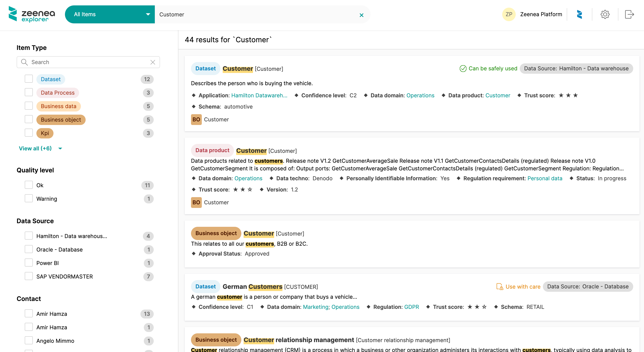Click the Data product tag
The width and height of the screenshot is (644, 352).
(212, 150)
